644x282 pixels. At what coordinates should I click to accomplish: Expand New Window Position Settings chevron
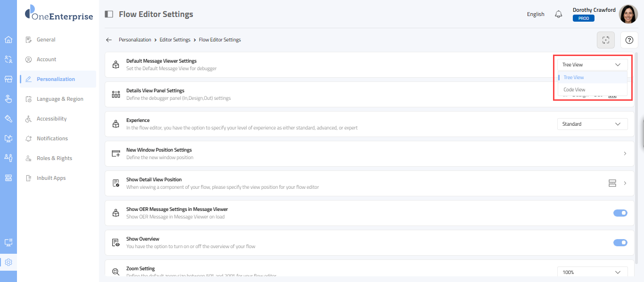point(625,153)
